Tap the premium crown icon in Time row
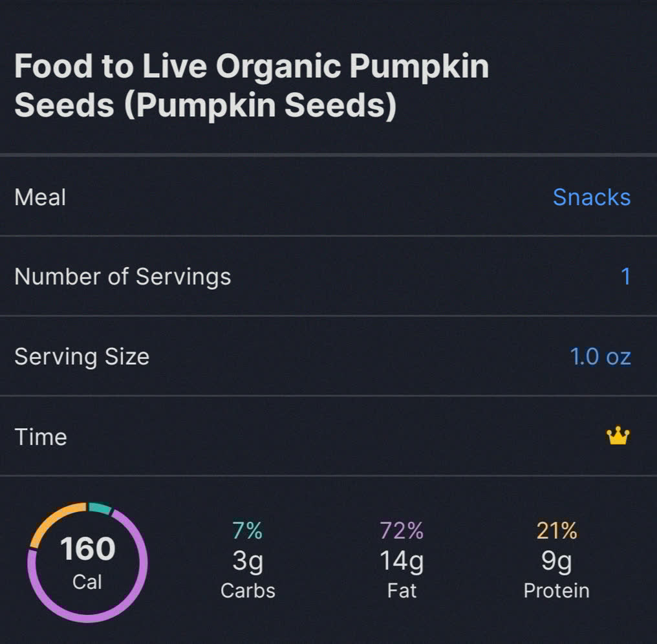657x644 pixels. click(618, 436)
